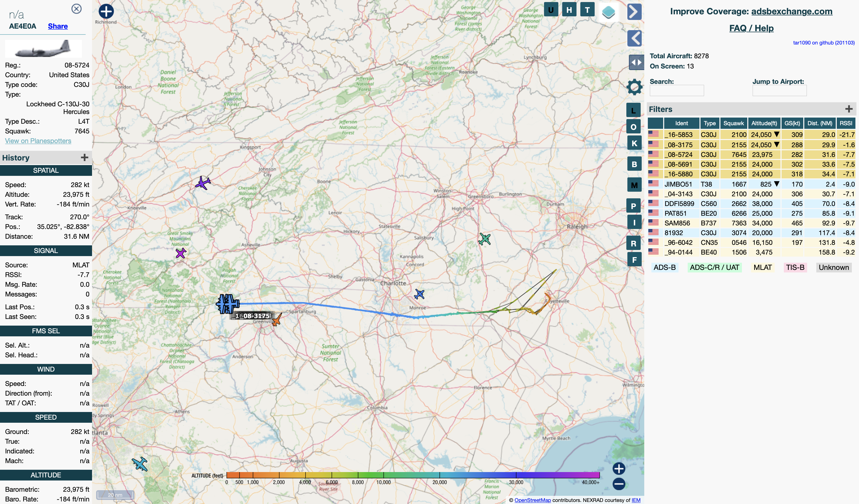This screenshot has height=504, width=859.
Task: Select light-blue aircraft icon near Atlanta
Action: (x=140, y=464)
